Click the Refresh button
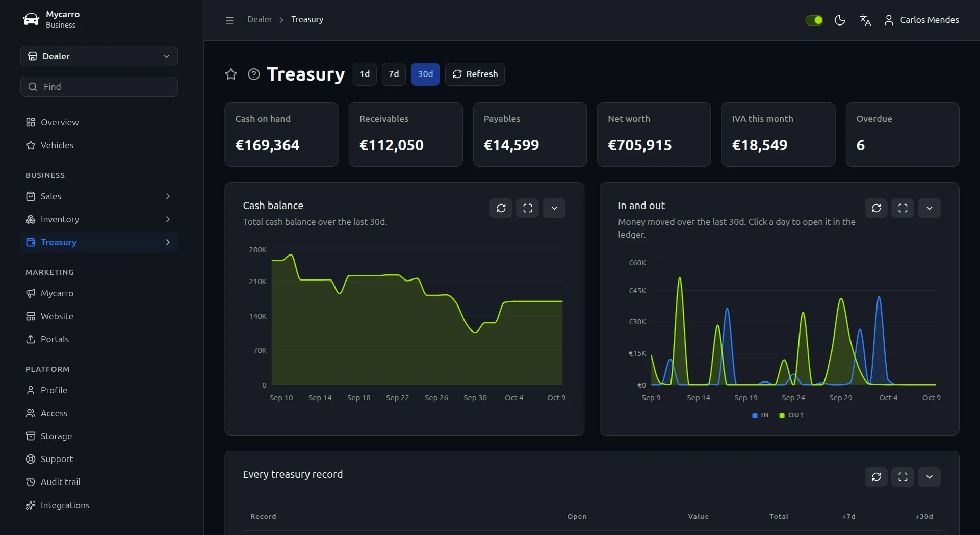The width and height of the screenshot is (980, 535). click(475, 74)
